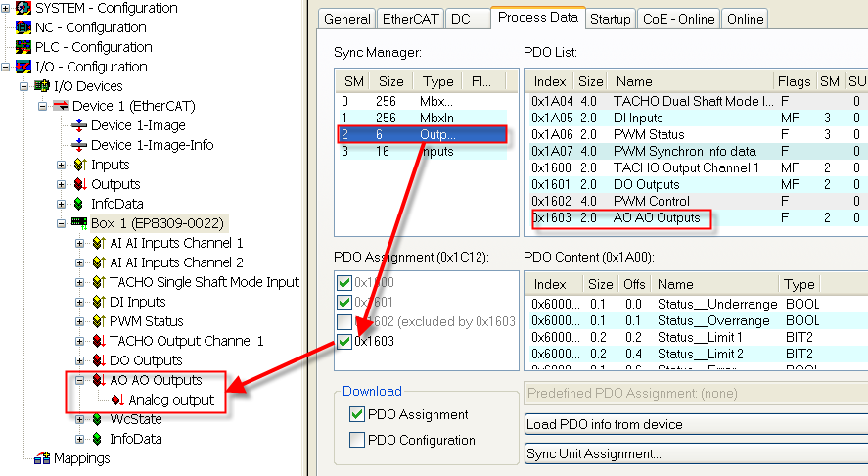Open the Startup tab
The image size is (868, 476).
click(610, 19)
